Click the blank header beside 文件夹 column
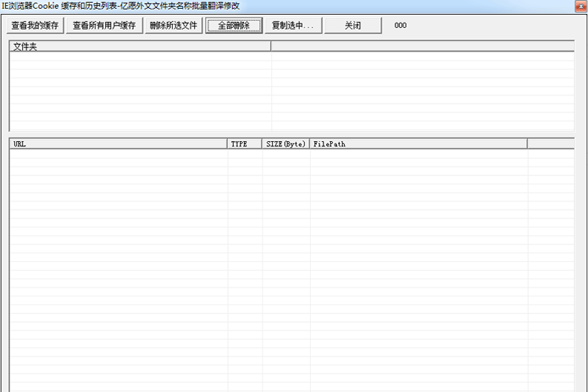 (x=423, y=46)
